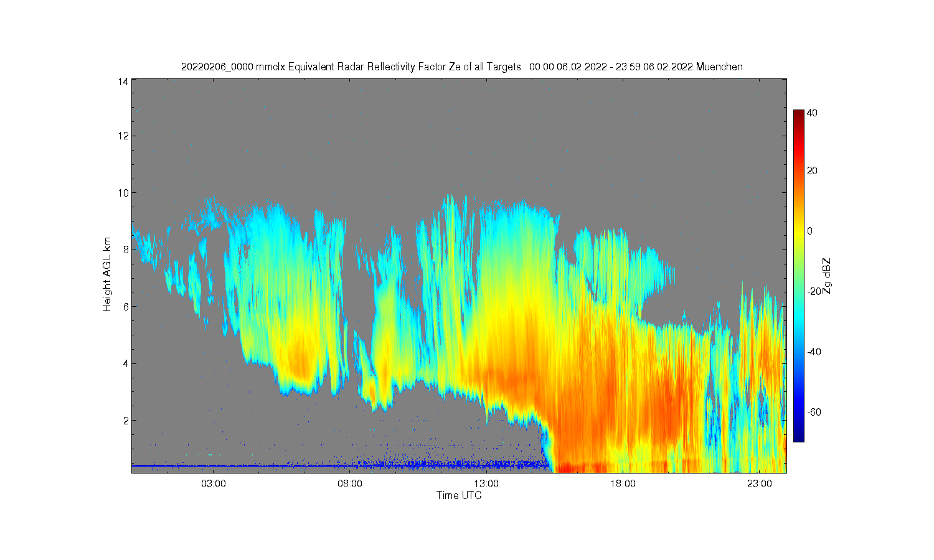This screenshot has width=934, height=560.
Task: Click the 6 km height tick label
Action: coord(126,307)
